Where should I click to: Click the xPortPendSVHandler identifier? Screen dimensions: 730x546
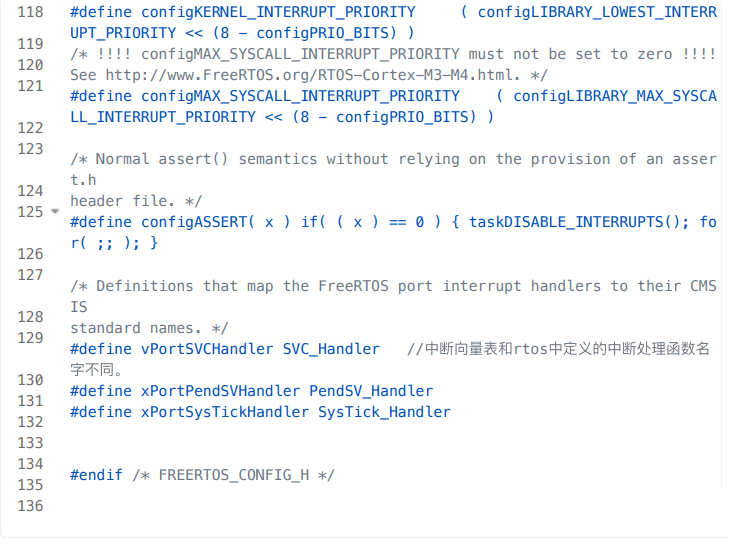point(220,391)
